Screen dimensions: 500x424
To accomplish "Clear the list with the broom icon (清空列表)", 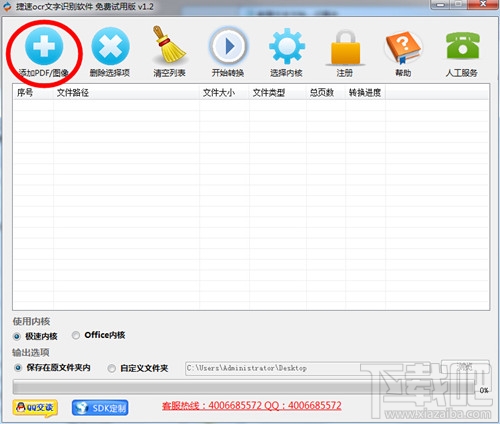I will pyautogui.click(x=169, y=45).
